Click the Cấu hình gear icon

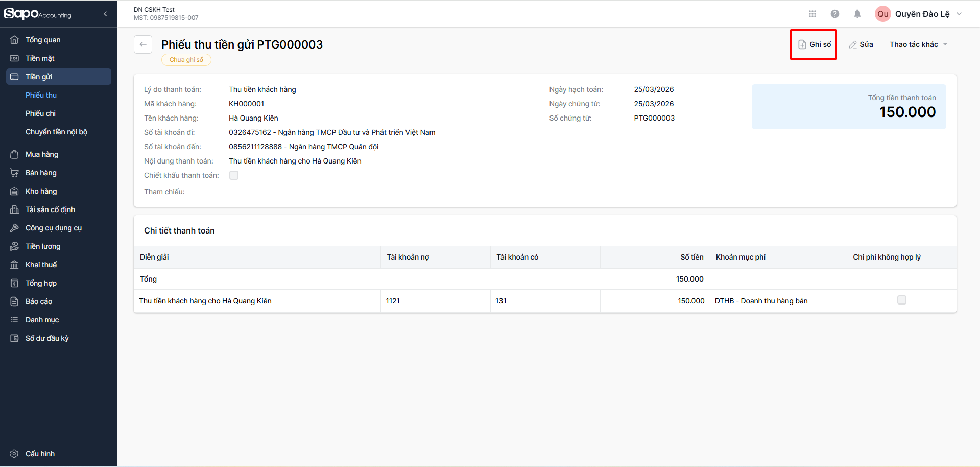(x=14, y=454)
